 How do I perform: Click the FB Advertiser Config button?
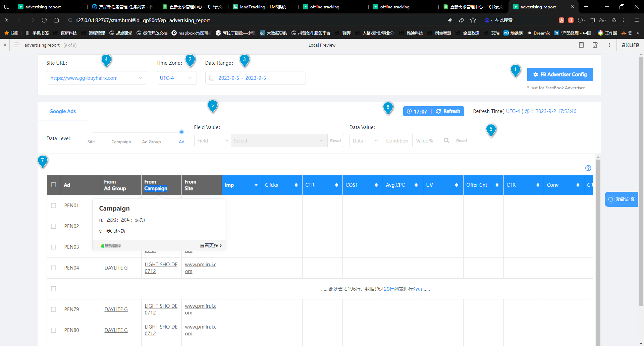click(x=560, y=74)
